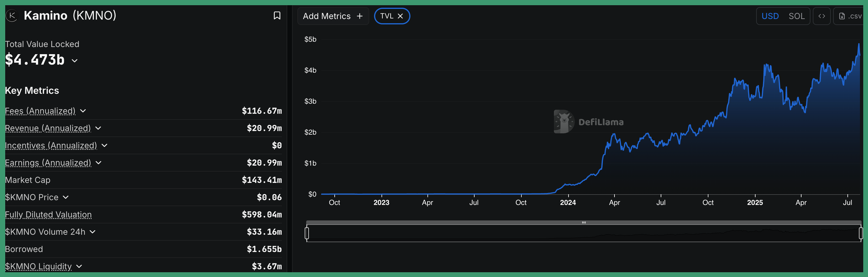Switch chart denomination to USD
Image resolution: width=868 pixels, height=277 pixels.
coord(770,16)
